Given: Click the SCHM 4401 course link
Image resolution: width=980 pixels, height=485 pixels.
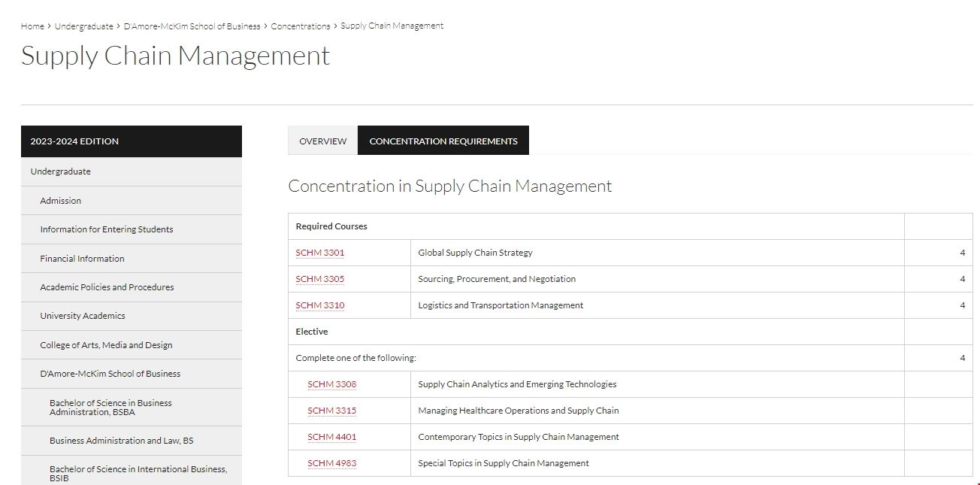Looking at the screenshot, I should pos(331,437).
